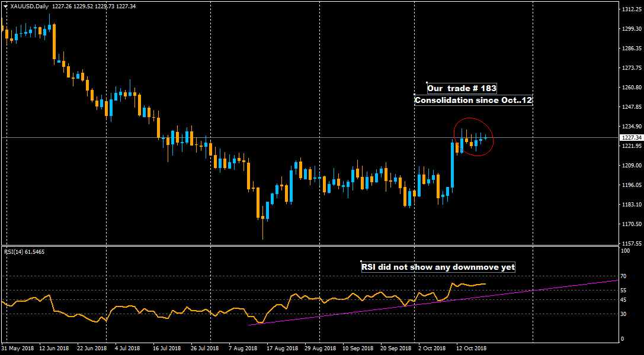Click the RSI(14) 61.5465 indicator label
Viewport: 644px width, 355px height.
[24, 251]
